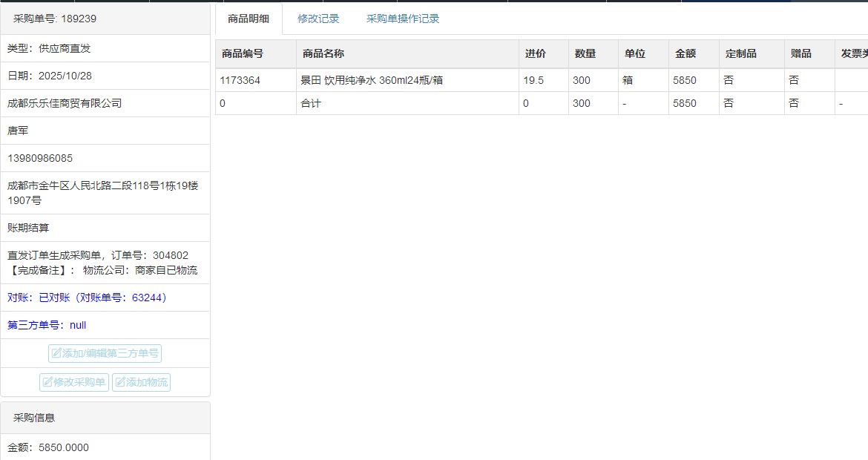Select the 进价 column header
868x460 pixels.
(x=535, y=54)
